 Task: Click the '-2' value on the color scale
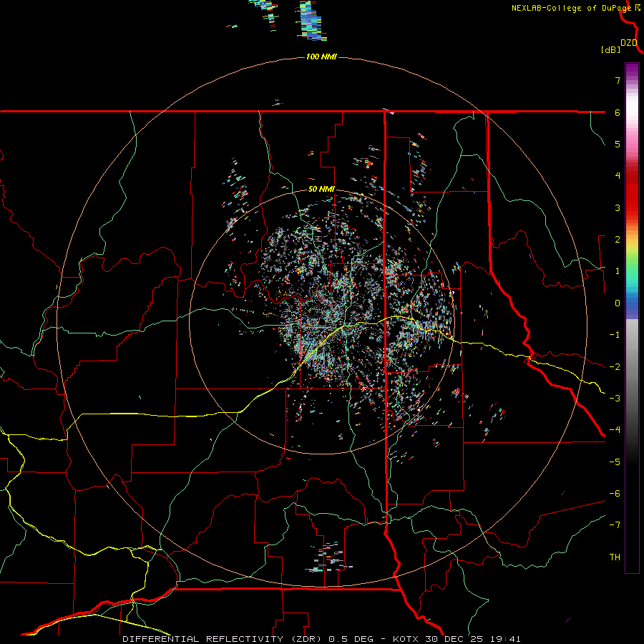[615, 366]
